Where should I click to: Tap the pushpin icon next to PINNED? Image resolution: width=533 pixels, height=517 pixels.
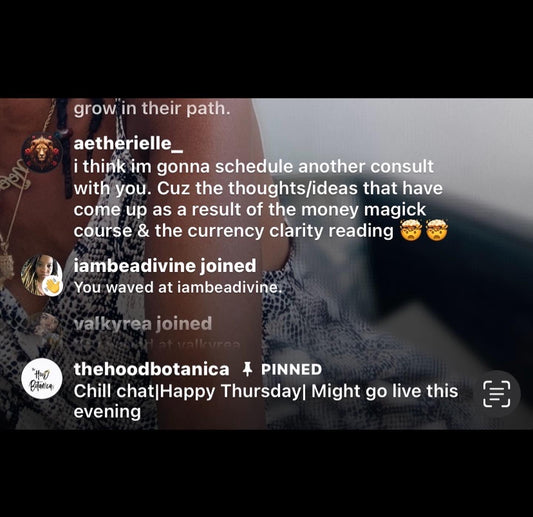click(247, 369)
